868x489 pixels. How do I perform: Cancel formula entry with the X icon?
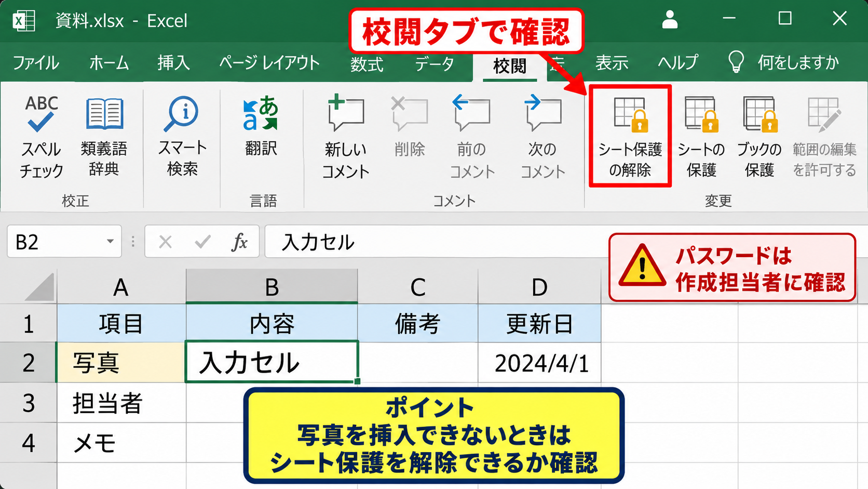[166, 242]
